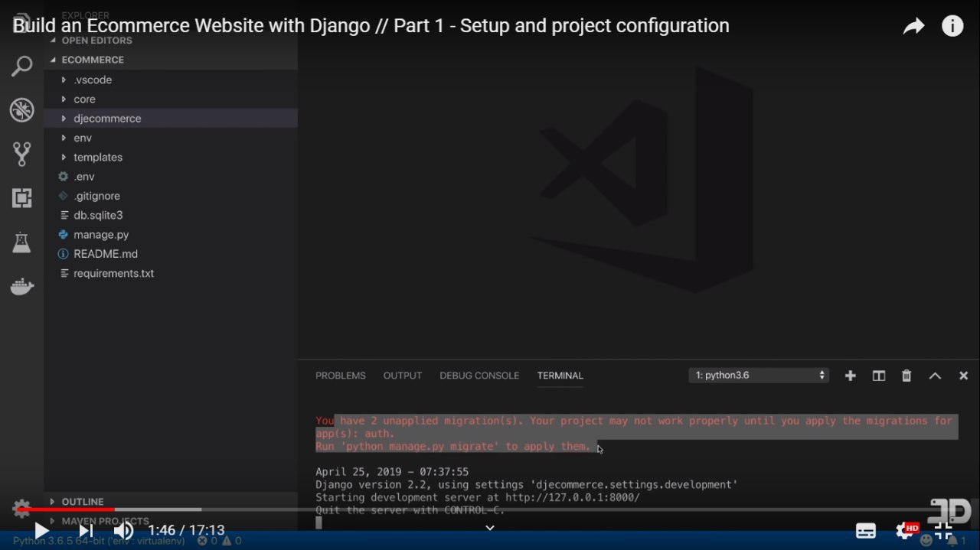Image resolution: width=980 pixels, height=550 pixels.
Task: Open the Source Control icon
Action: pos(21,154)
